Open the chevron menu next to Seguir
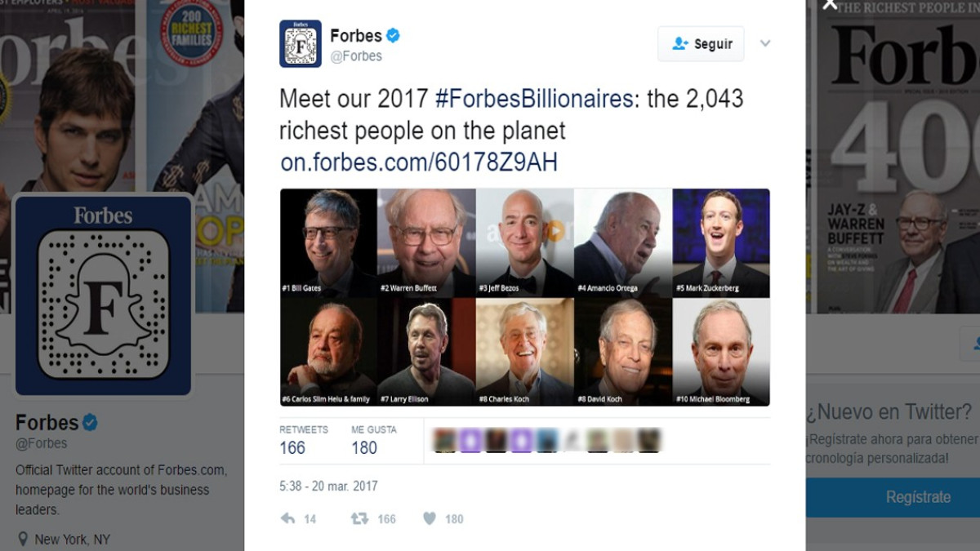 [x=765, y=44]
